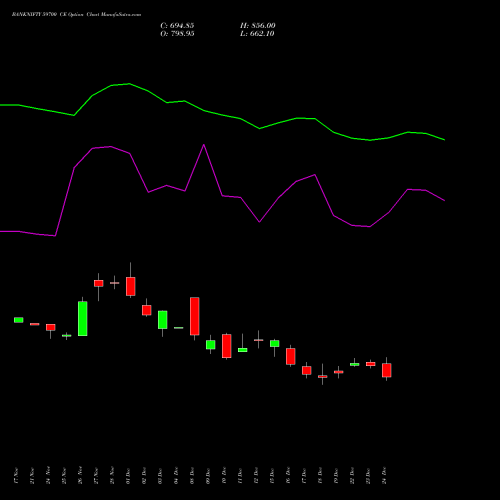Click the 11 Dec date label
This screenshot has width=500, height=500.
click(240, 475)
